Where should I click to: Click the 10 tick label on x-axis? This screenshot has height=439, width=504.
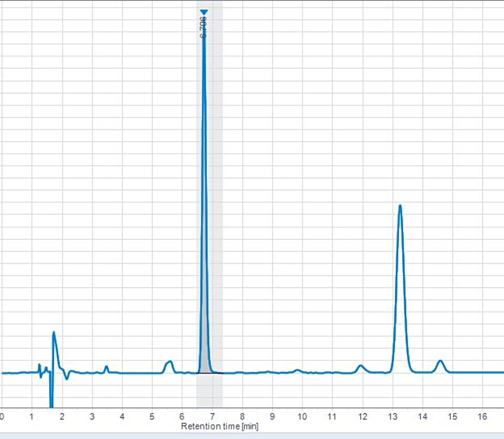(302, 416)
